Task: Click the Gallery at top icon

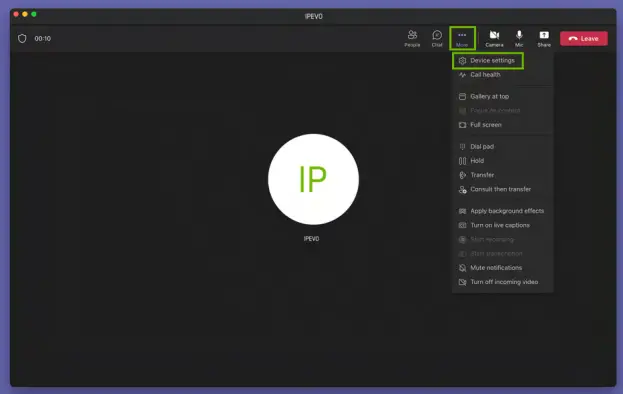Action: tap(462, 97)
